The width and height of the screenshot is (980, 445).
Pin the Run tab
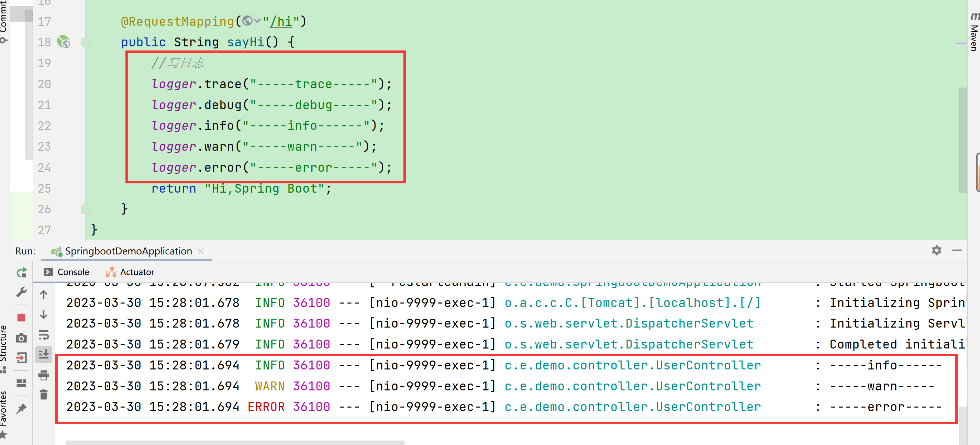tap(21, 408)
